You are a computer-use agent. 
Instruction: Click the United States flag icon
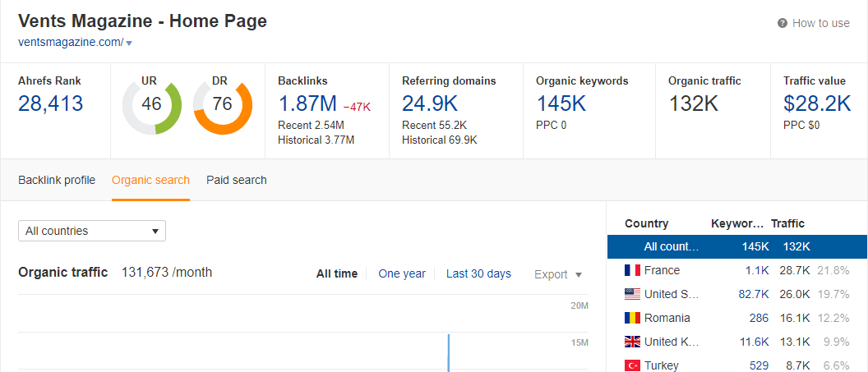point(632,294)
